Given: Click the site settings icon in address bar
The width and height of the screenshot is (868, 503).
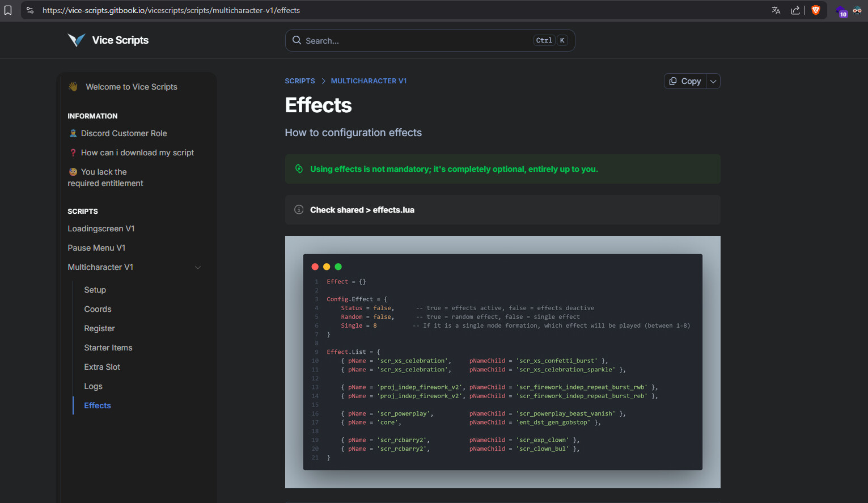Looking at the screenshot, I should pyautogui.click(x=30, y=10).
